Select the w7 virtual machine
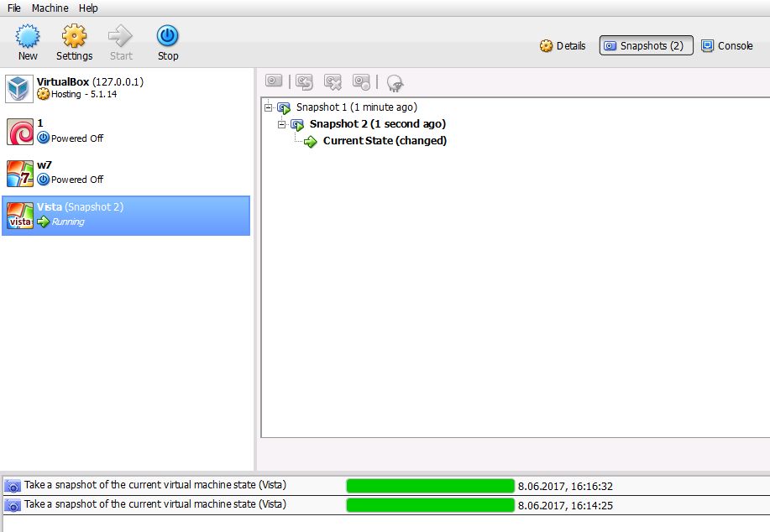 pos(126,173)
